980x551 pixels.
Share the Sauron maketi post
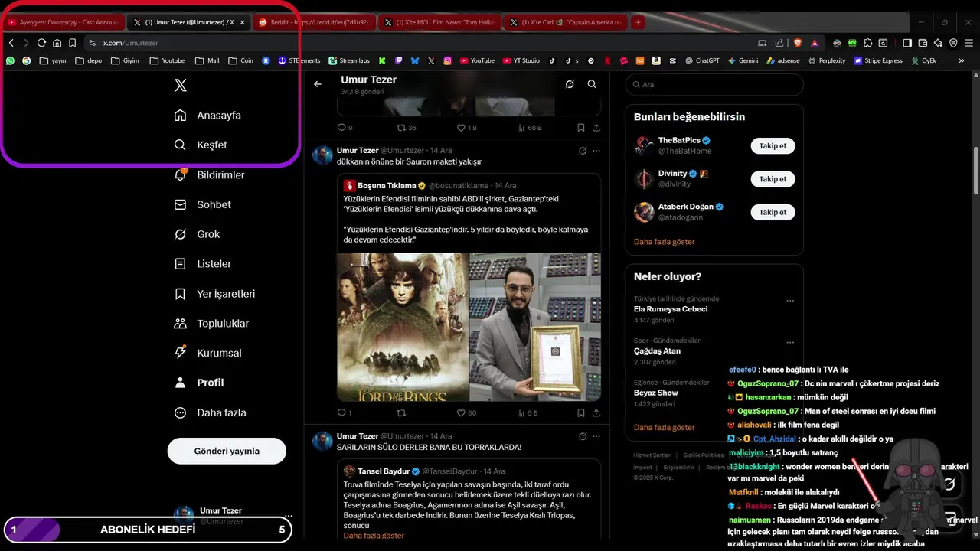[596, 412]
